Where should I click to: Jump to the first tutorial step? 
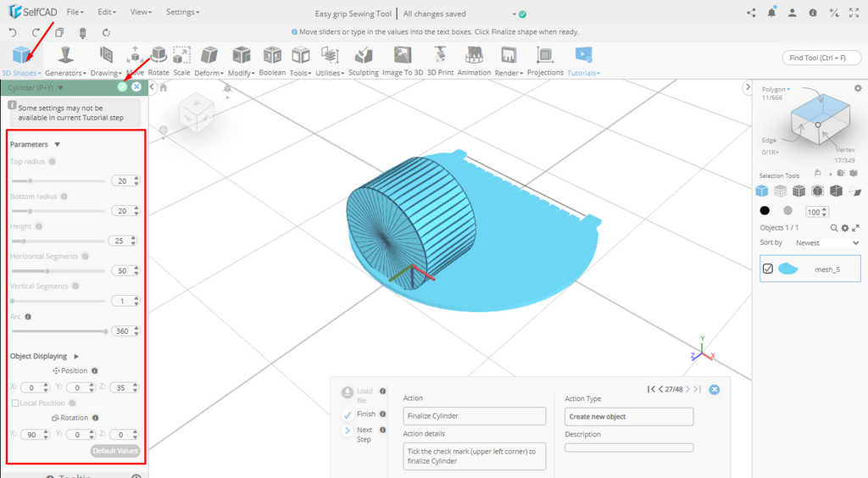pos(651,390)
